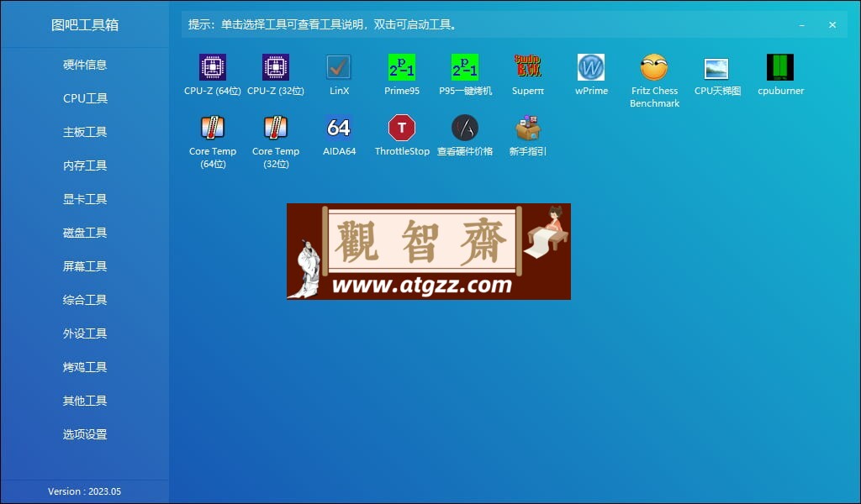The width and height of the screenshot is (861, 504).
Task: Go to the 内存工具 category
Action: [85, 165]
